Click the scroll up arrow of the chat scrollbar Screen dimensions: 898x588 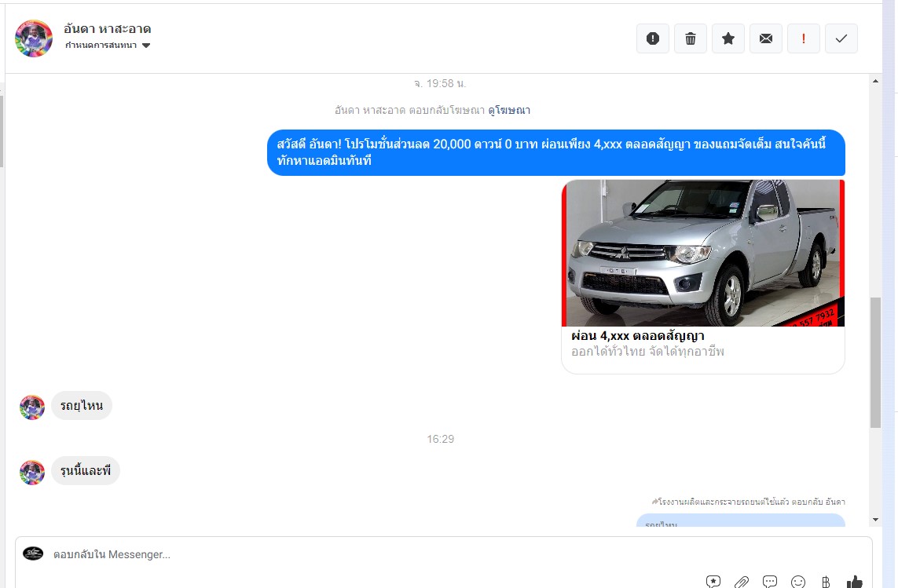pos(875,82)
